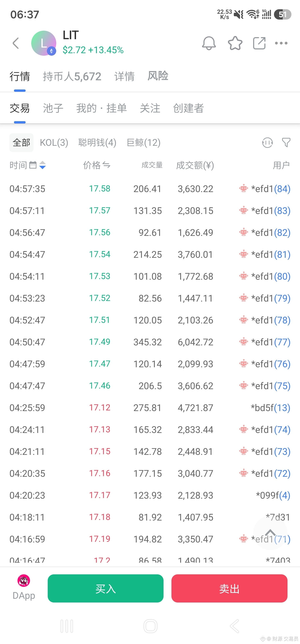This screenshot has width=300, height=644.
Task: Open the trade filter funnel icon
Action: (286, 142)
